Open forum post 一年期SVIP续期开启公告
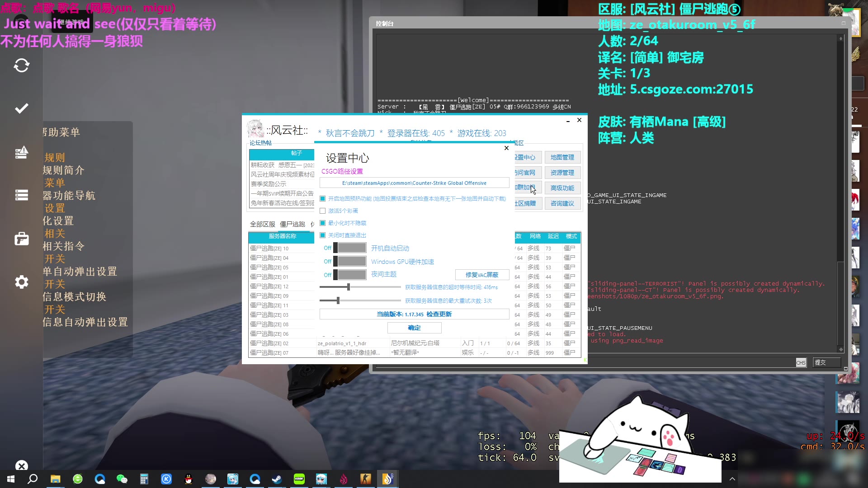This screenshot has height=488, width=868. click(282, 193)
